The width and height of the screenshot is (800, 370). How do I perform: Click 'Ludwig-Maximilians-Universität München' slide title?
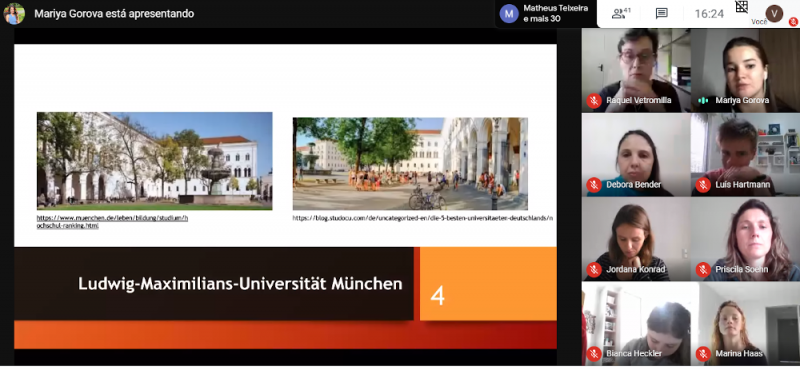240,284
